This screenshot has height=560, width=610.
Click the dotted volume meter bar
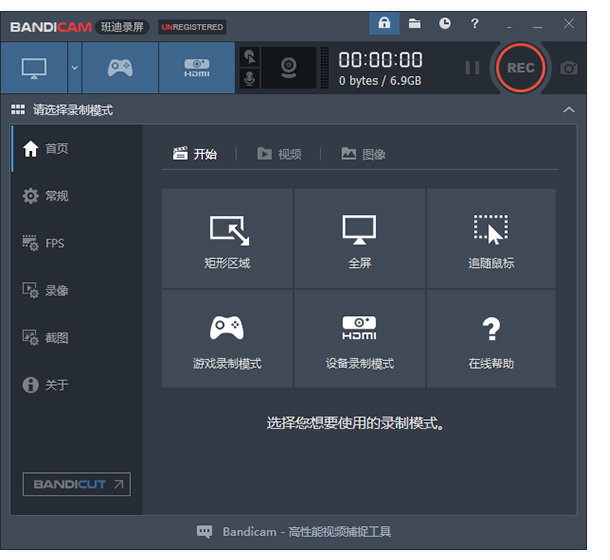[324, 68]
